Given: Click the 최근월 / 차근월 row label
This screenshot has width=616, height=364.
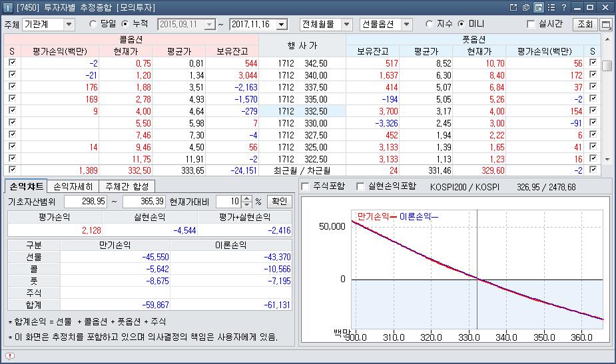Looking at the screenshot, I should click(x=302, y=171).
